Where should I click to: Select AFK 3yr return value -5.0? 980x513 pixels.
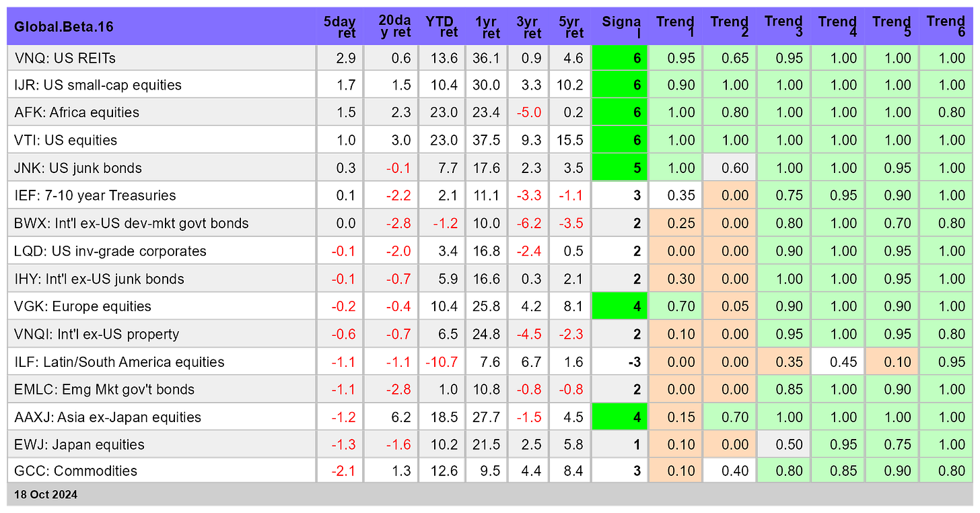pyautogui.click(x=529, y=112)
